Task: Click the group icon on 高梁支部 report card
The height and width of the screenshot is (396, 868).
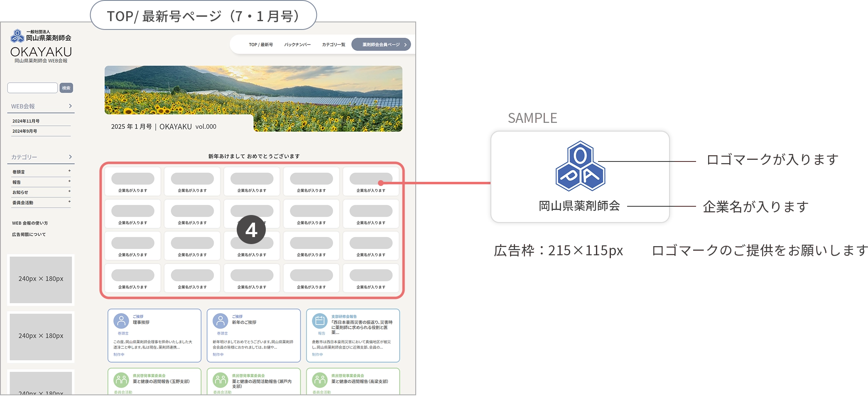Action: [x=320, y=380]
